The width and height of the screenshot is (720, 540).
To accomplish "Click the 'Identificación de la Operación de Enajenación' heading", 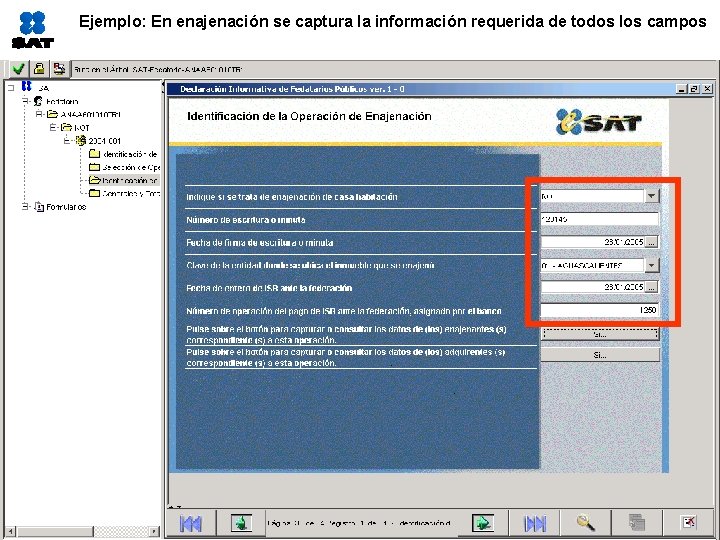I will coord(309,116).
